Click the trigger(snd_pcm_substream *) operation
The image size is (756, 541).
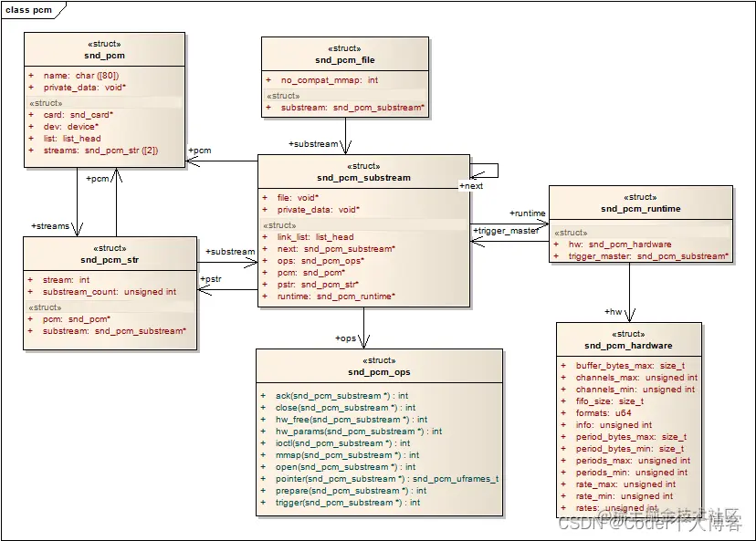tap(348, 503)
